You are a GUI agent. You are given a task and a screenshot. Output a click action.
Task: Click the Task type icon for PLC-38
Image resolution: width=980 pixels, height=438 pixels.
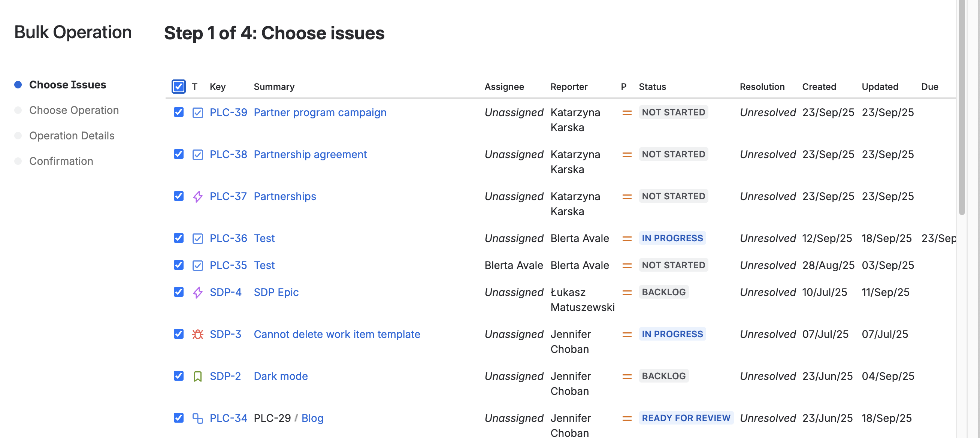point(197,154)
